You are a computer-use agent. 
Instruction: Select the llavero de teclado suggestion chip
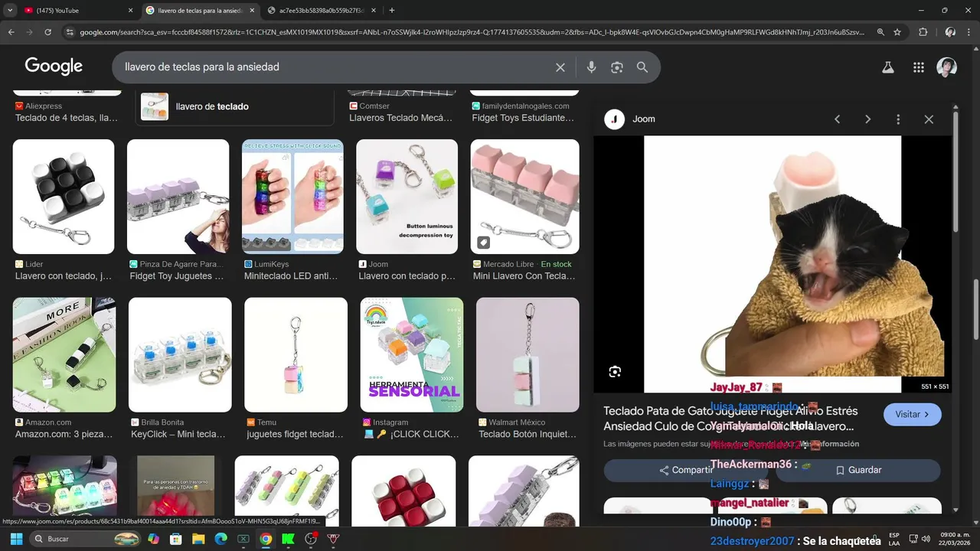coord(234,106)
